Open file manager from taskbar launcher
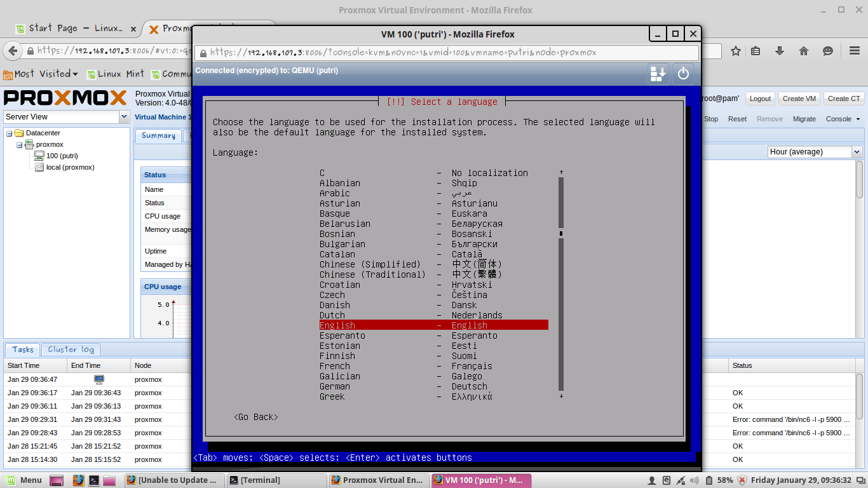The image size is (868, 488). (x=109, y=480)
